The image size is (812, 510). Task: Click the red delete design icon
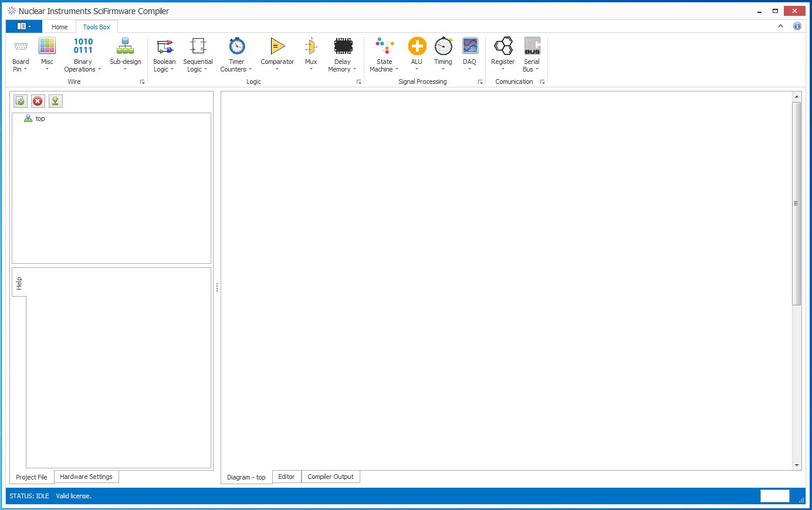(x=38, y=101)
